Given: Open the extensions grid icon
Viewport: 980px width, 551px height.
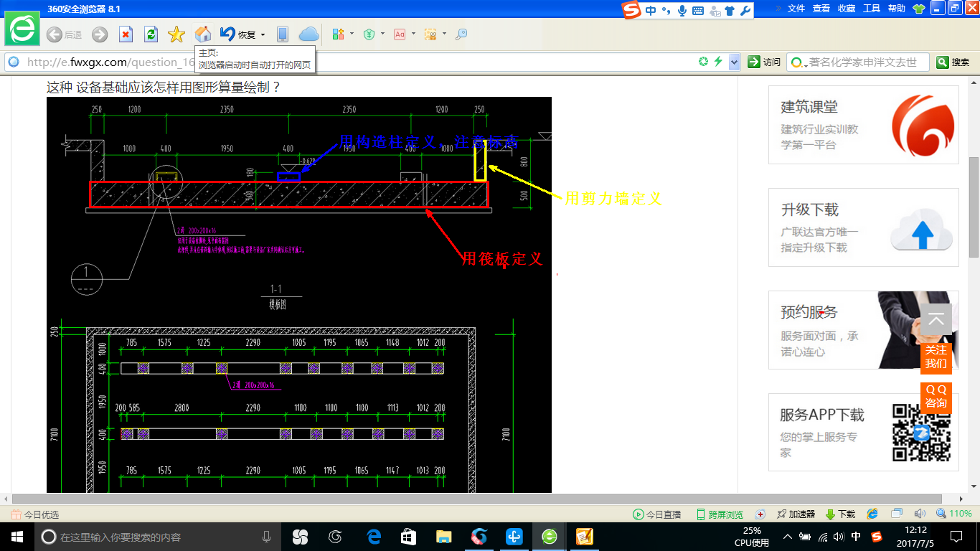Looking at the screenshot, I should coord(338,34).
